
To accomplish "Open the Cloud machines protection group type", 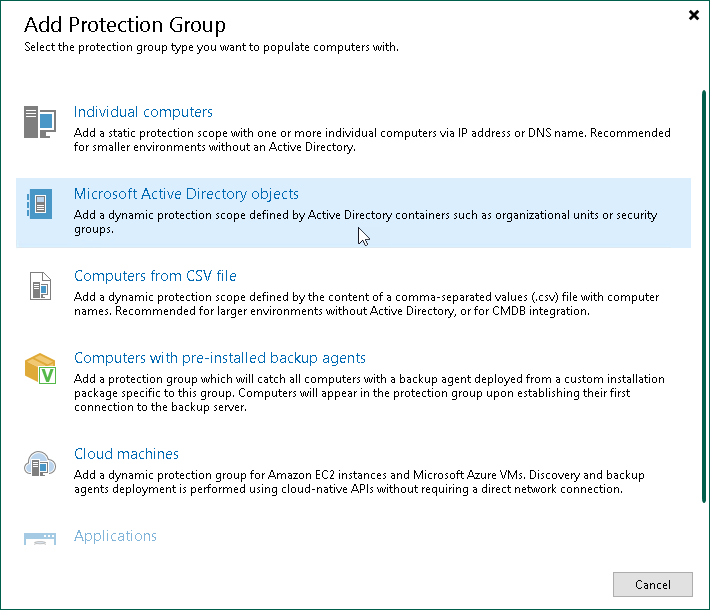I will [x=126, y=454].
